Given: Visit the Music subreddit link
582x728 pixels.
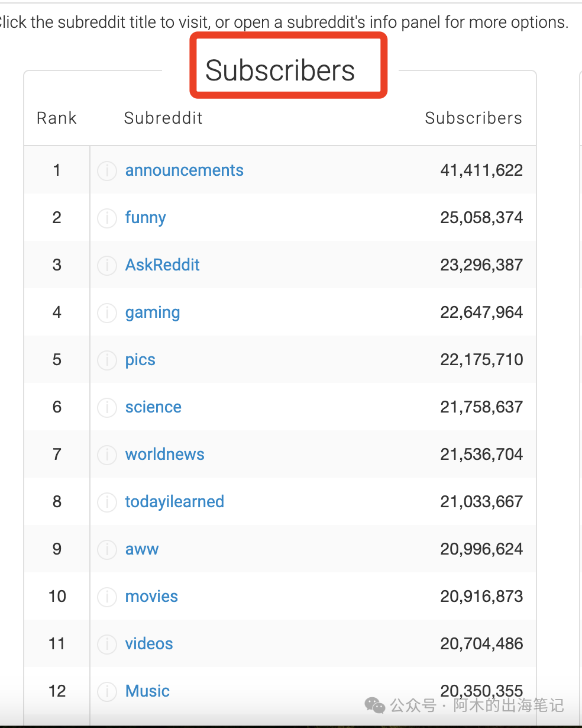Looking at the screenshot, I should tap(147, 691).
